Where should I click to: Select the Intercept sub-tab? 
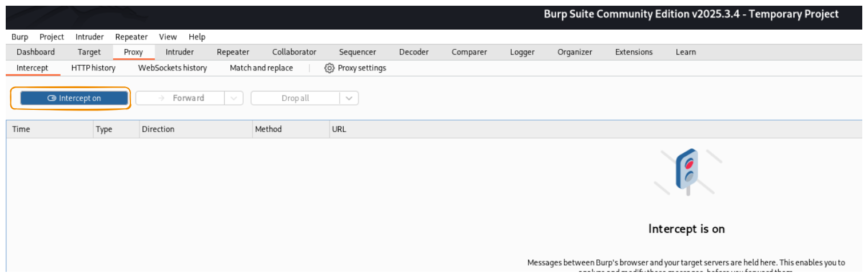click(x=33, y=68)
